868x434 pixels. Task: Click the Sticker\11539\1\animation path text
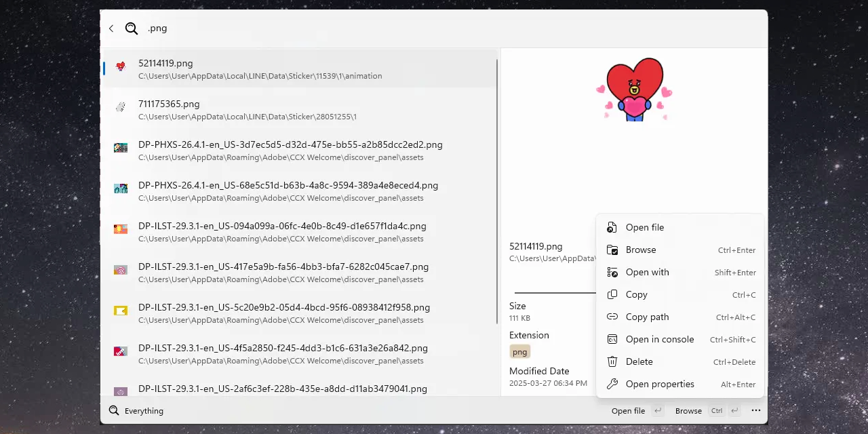point(260,76)
